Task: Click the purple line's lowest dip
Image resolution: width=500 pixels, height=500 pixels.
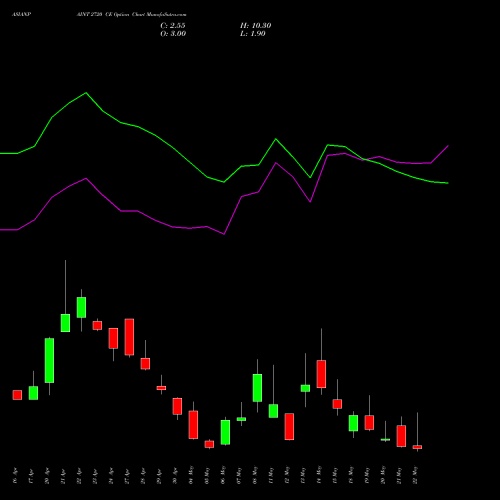Action: [x=224, y=234]
